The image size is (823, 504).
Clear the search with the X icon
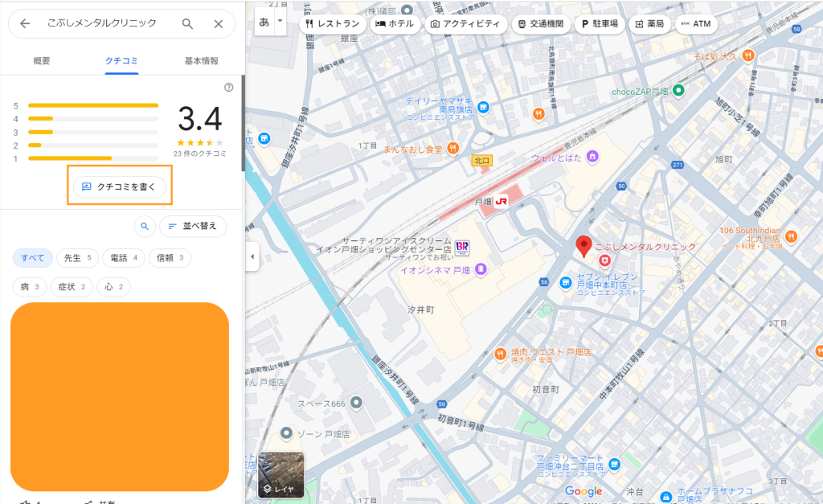(x=218, y=24)
